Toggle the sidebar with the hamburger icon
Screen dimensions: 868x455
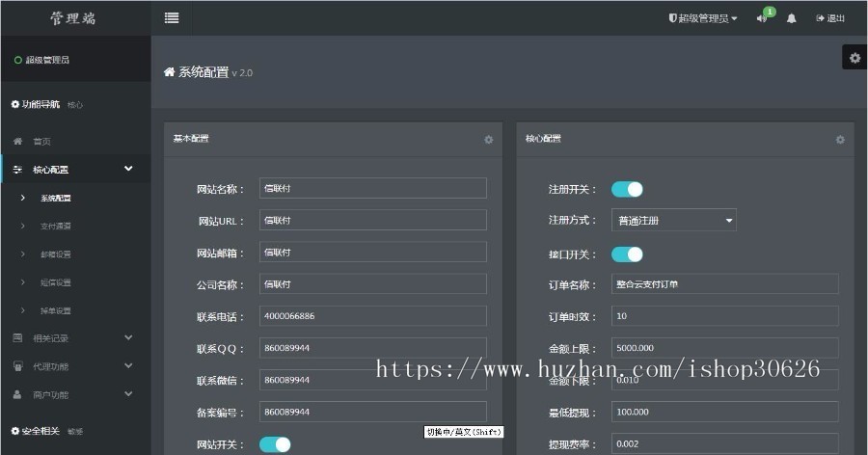click(x=172, y=17)
